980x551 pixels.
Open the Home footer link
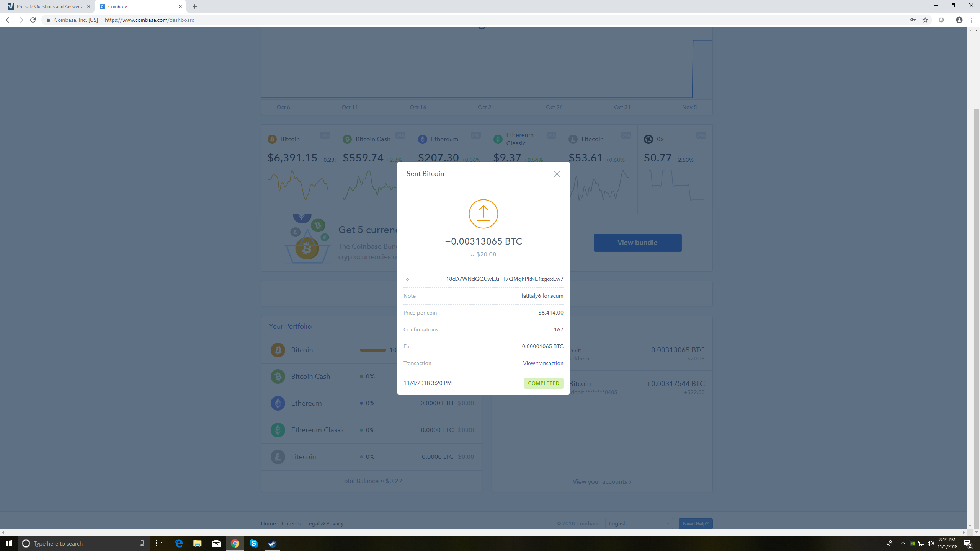click(268, 523)
